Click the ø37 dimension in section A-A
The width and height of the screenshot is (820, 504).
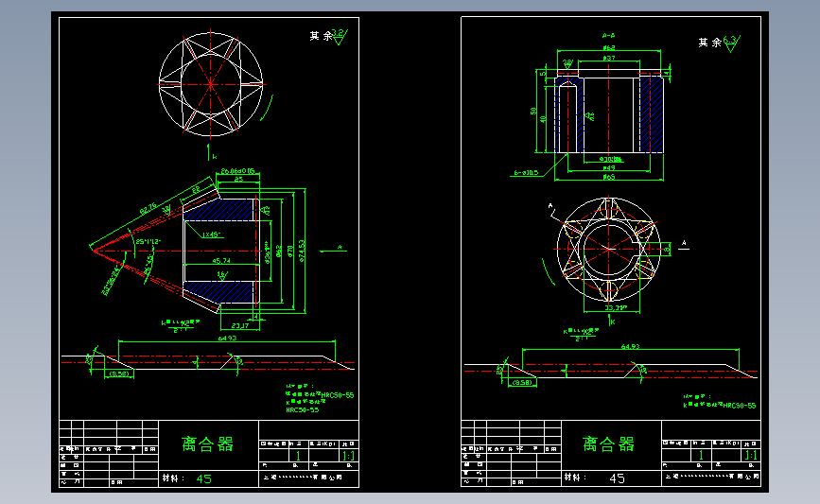click(x=609, y=58)
